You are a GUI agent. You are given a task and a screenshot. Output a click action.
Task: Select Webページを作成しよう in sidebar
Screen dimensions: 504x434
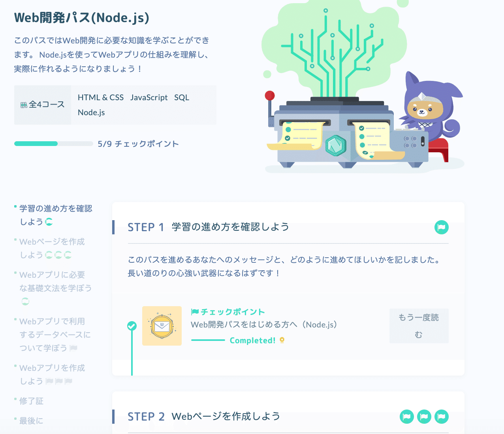click(52, 248)
